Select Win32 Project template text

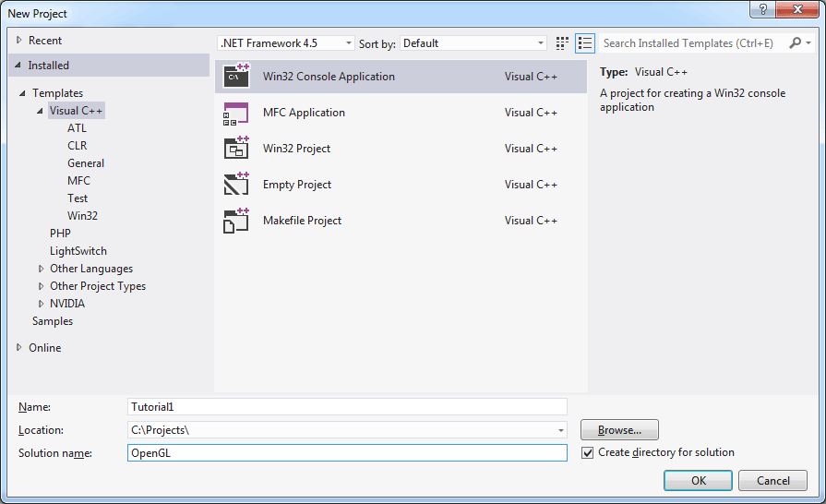pos(296,149)
